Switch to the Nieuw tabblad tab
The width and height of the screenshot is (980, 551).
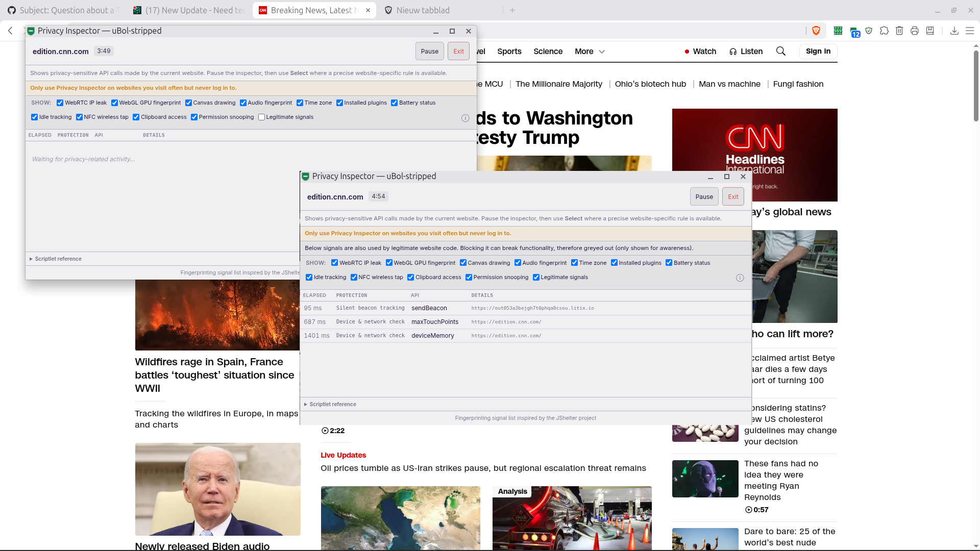tap(423, 10)
